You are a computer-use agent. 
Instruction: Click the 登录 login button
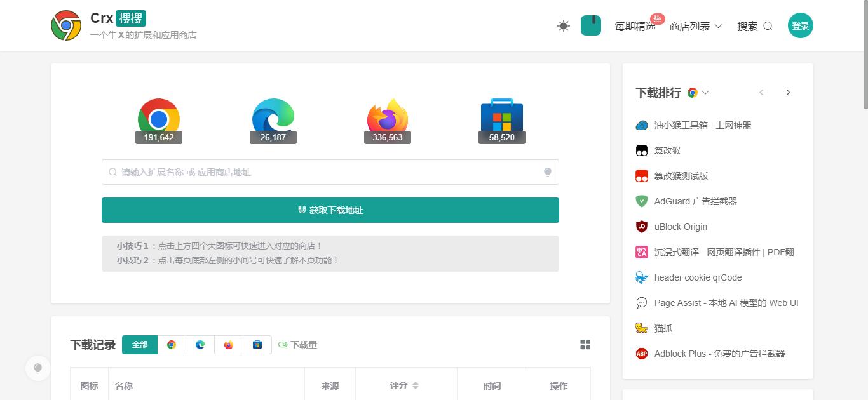[801, 25]
